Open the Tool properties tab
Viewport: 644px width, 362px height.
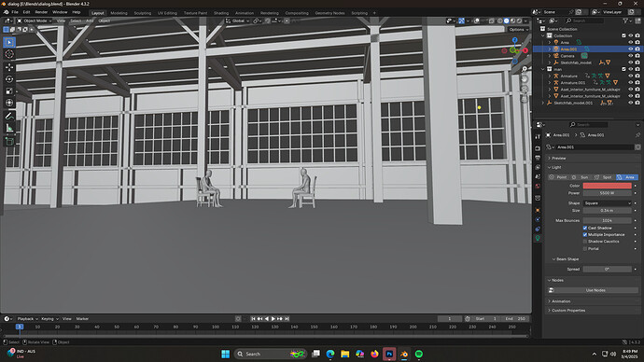click(538, 136)
